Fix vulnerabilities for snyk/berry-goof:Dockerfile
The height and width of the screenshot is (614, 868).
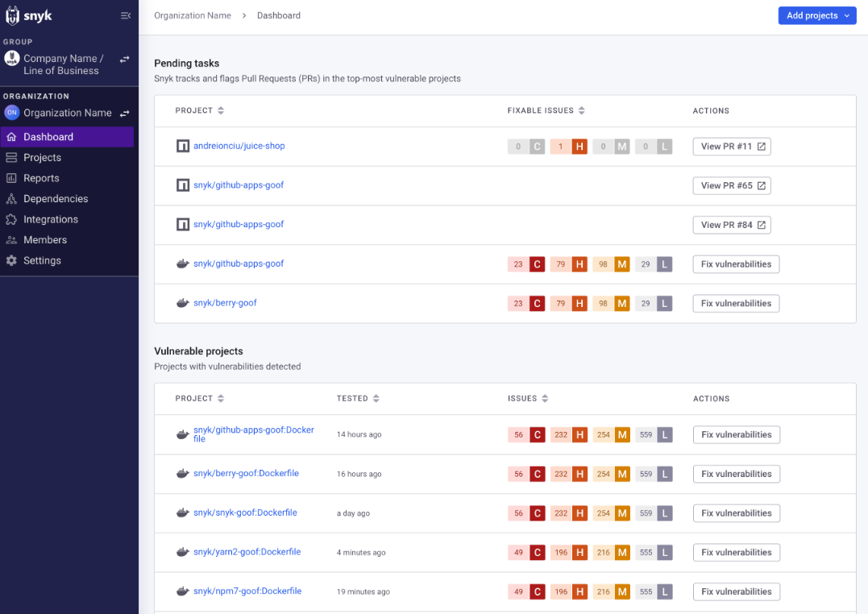[x=737, y=475]
